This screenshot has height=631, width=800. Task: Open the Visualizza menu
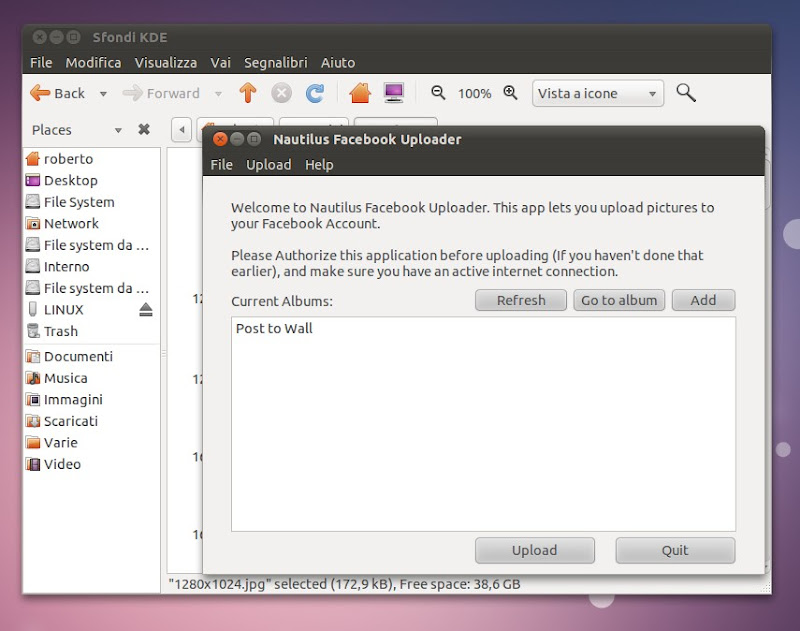tap(165, 63)
